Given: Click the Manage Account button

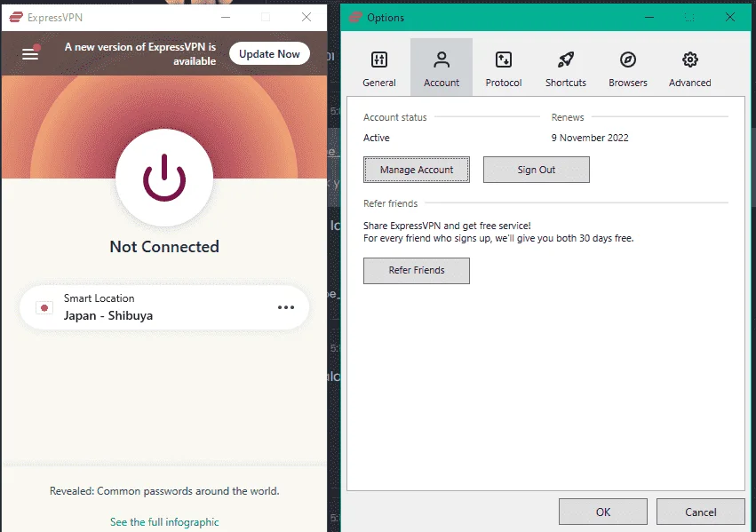Looking at the screenshot, I should (x=417, y=170).
